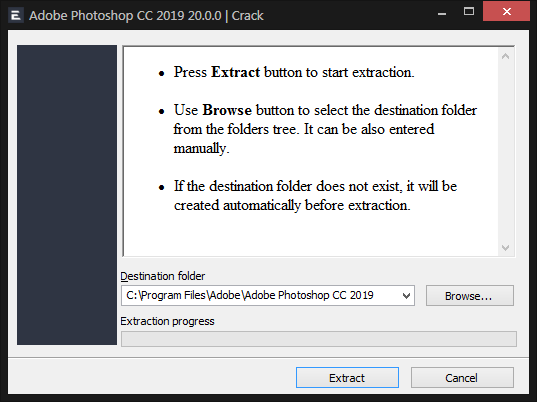Image resolution: width=537 pixels, height=402 pixels.
Task: Cancel the extraction dialog
Action: 462,378
